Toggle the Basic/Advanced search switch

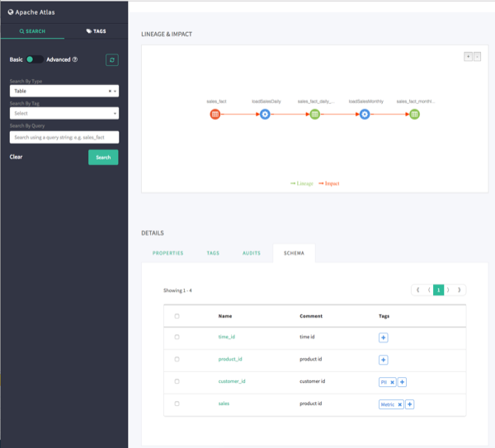[35, 59]
